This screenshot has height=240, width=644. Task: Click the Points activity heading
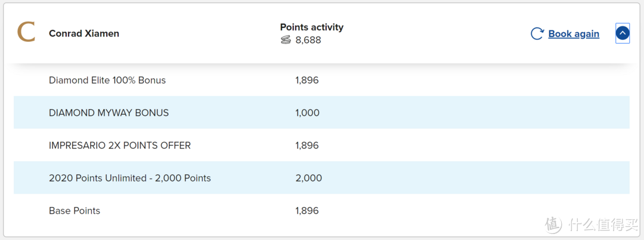tap(312, 27)
